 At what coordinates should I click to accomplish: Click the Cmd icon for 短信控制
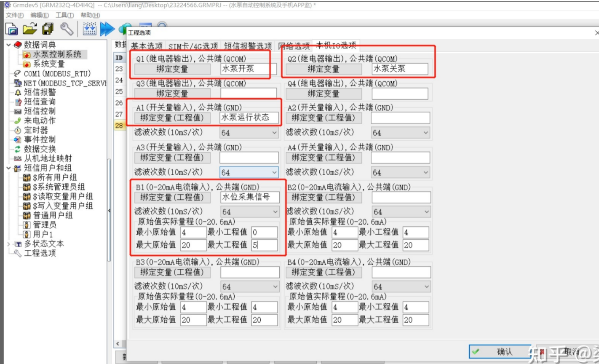[x=18, y=111]
